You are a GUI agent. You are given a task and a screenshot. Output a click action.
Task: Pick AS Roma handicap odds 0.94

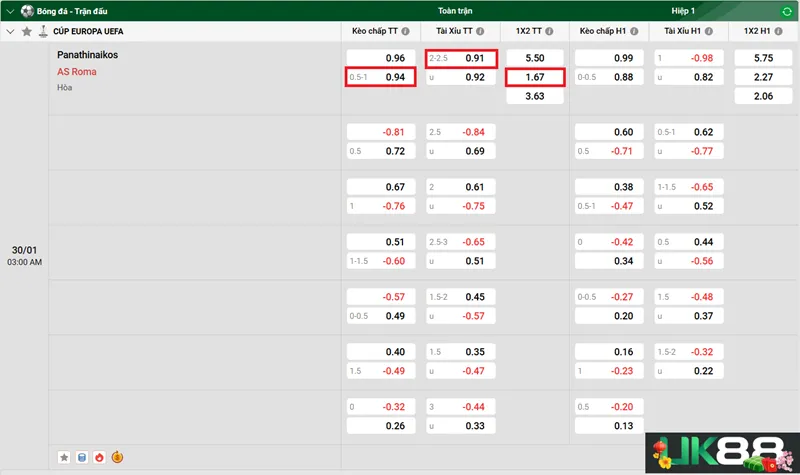(x=380, y=77)
